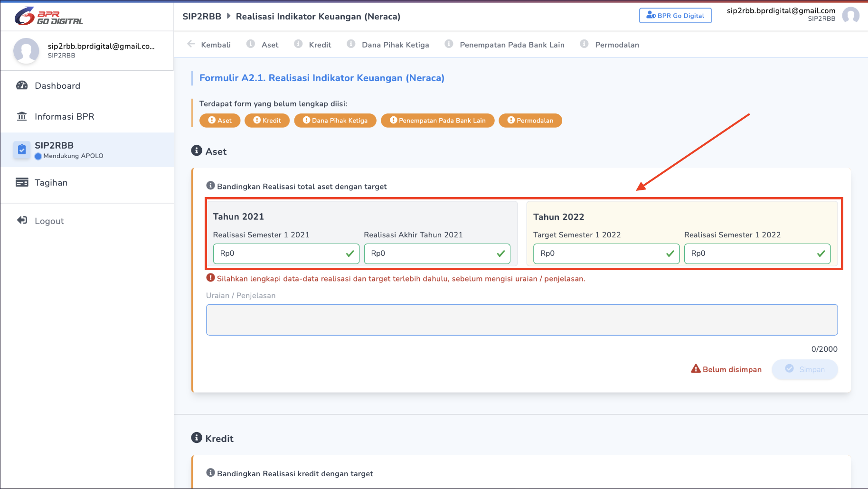The image size is (868, 489).
Task: Click the orange Aset incomplete pill
Action: click(220, 121)
